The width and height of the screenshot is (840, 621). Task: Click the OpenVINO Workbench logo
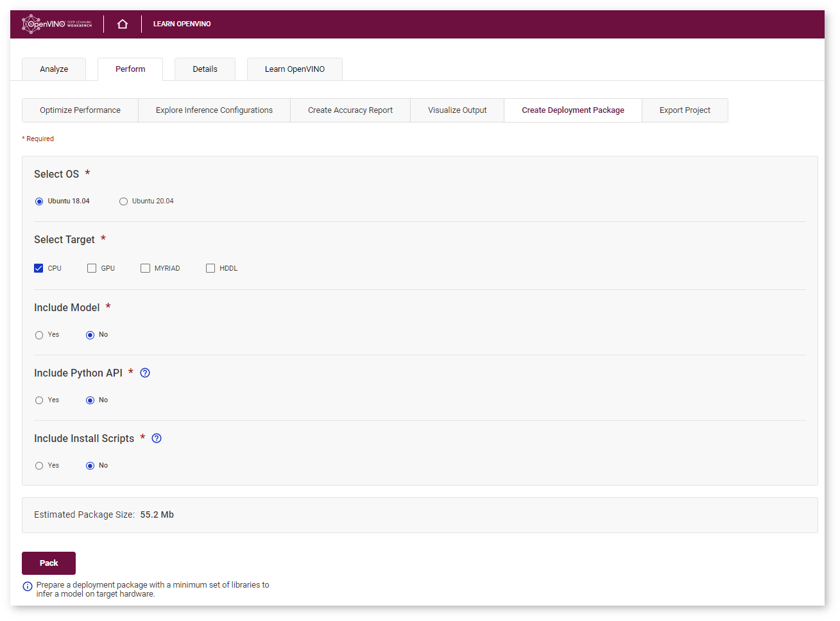click(56, 24)
